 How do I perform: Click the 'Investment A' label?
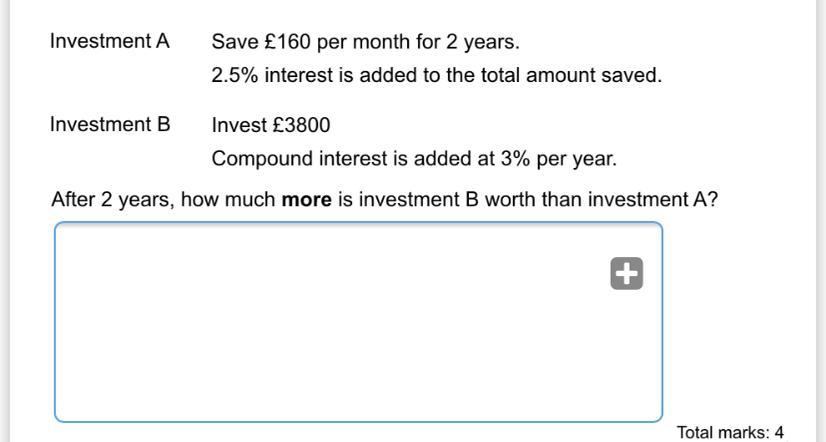click(x=110, y=41)
